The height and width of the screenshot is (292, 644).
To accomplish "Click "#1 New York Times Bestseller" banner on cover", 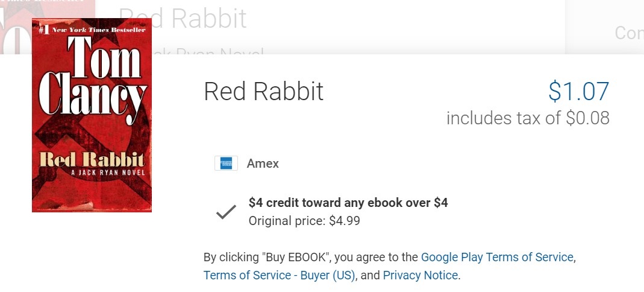I will click(92, 29).
